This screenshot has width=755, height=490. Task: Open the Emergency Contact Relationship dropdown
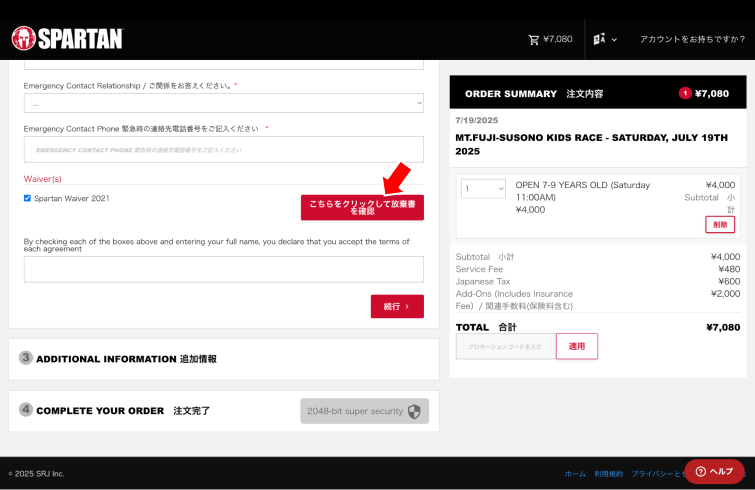[x=224, y=103]
